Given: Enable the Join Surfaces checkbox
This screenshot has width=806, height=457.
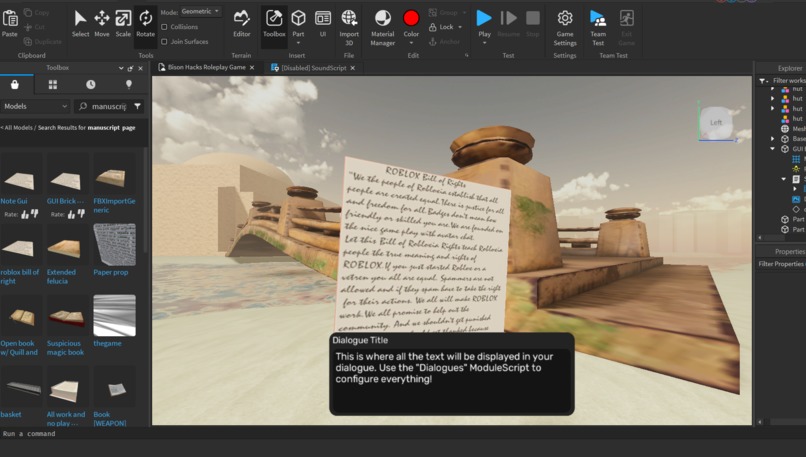Looking at the screenshot, I should [164, 42].
